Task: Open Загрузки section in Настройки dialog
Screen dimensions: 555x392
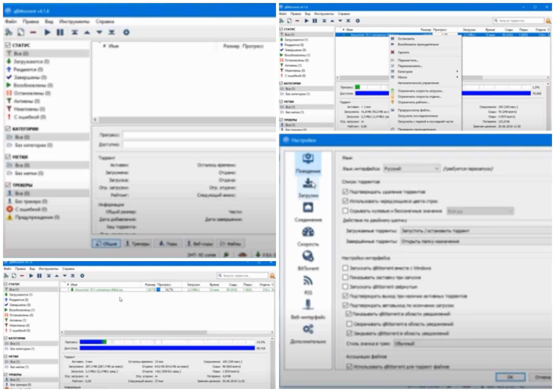Action: pyautogui.click(x=308, y=188)
